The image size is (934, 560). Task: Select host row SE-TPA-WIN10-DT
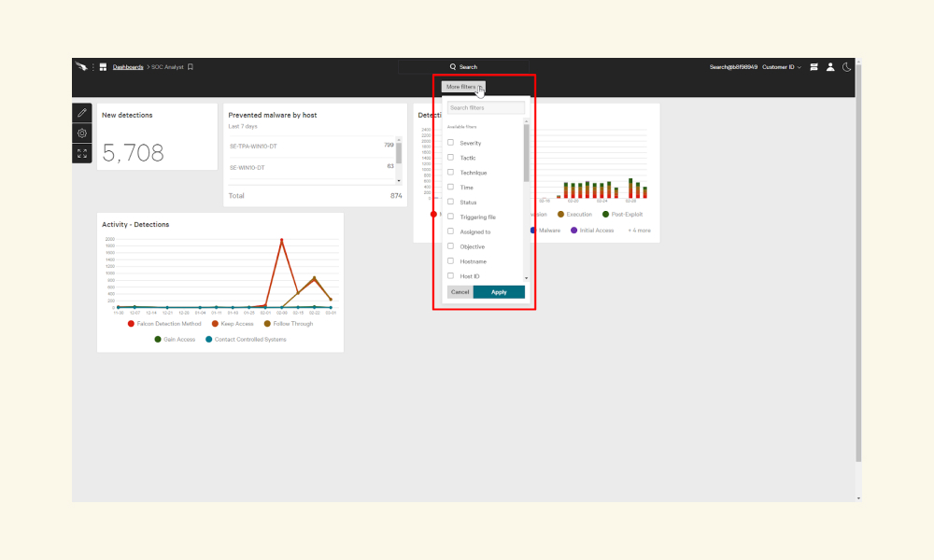312,147
